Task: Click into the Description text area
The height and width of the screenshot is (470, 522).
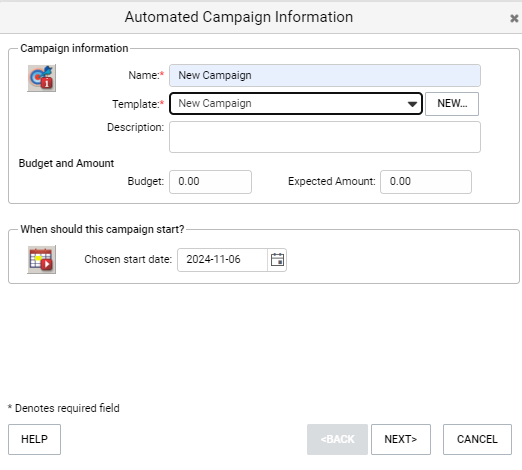Action: tap(325, 137)
